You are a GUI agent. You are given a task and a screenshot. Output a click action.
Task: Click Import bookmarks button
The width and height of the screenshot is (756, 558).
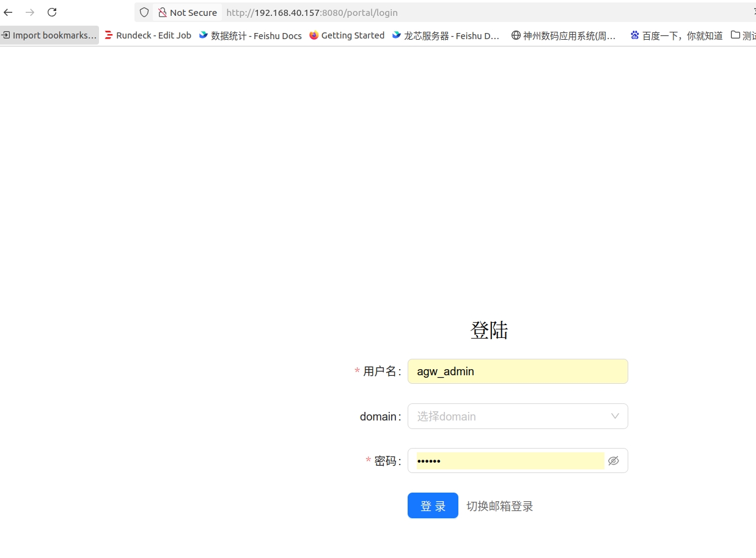(x=50, y=35)
